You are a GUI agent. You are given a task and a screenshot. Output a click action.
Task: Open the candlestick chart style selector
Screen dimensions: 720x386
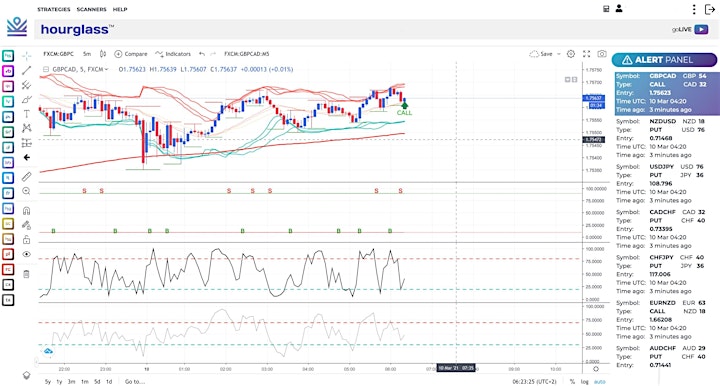pos(103,54)
